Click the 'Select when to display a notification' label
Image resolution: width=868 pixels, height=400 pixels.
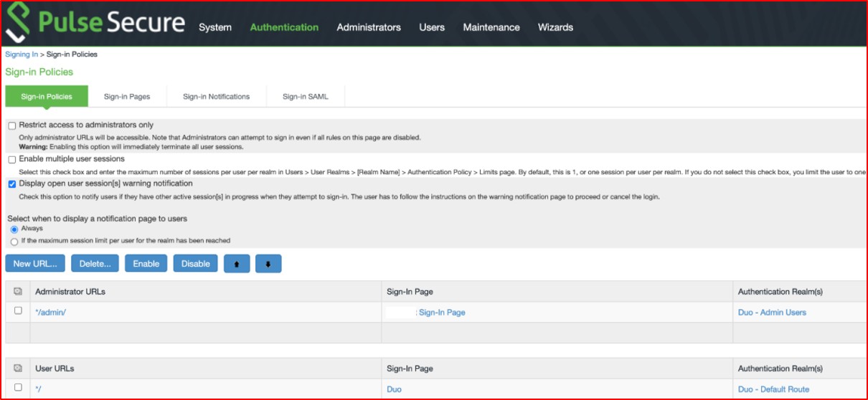pos(98,218)
